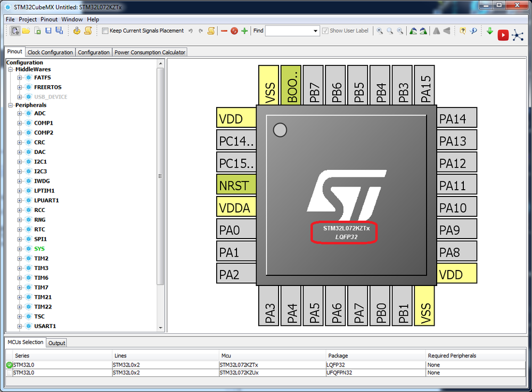Click the PA5 pin on chip
Image resolution: width=532 pixels, height=392 pixels.
pos(314,306)
